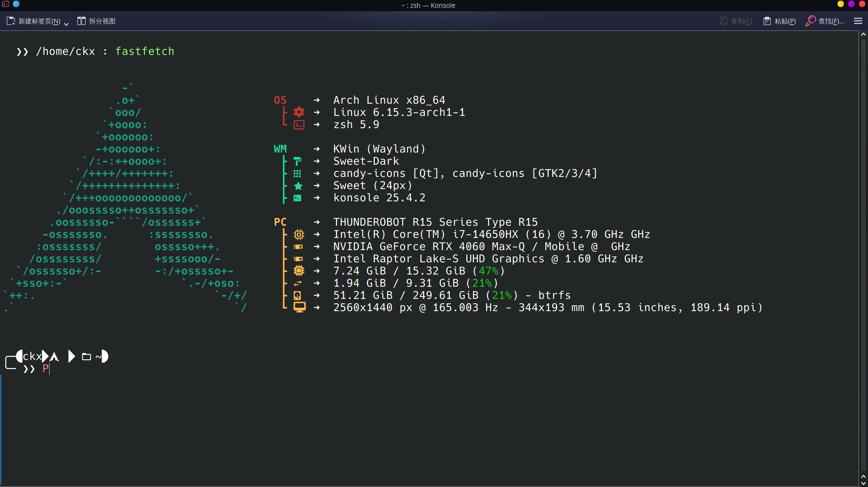868x487 pixels.
Task: Click the Konsole app icon in titlebar
Action: 6,4
